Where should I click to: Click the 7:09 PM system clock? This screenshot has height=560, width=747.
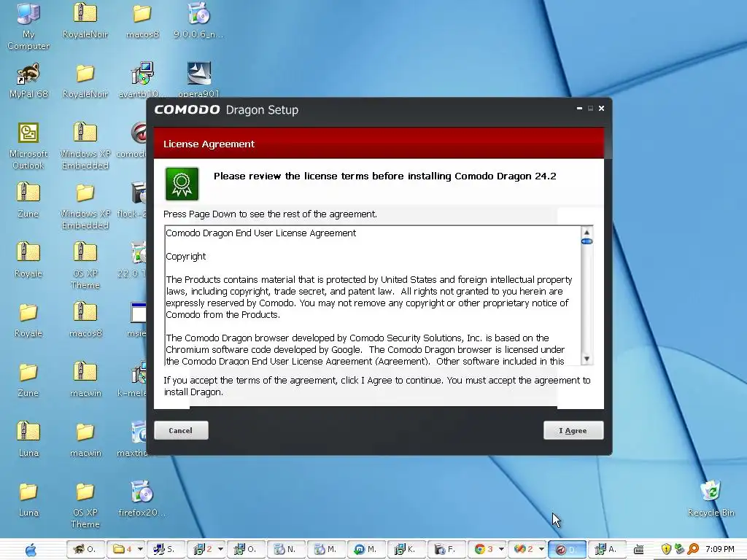[x=720, y=550]
